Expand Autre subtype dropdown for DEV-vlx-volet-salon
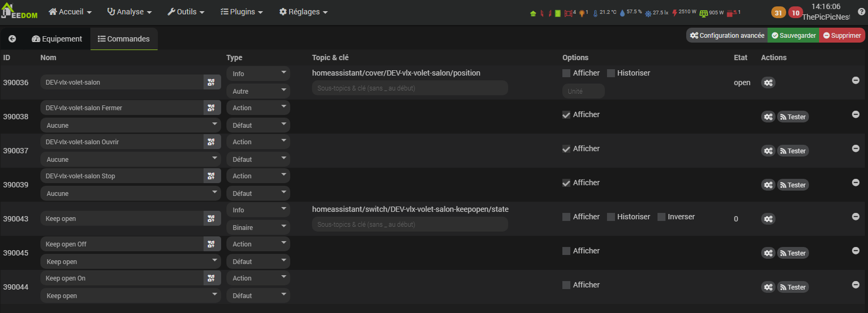 (258, 91)
